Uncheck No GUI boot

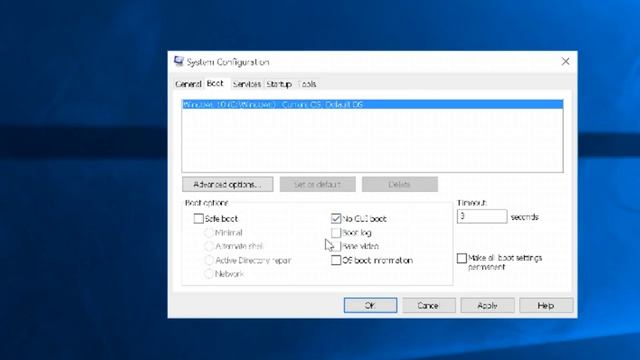coord(336,219)
